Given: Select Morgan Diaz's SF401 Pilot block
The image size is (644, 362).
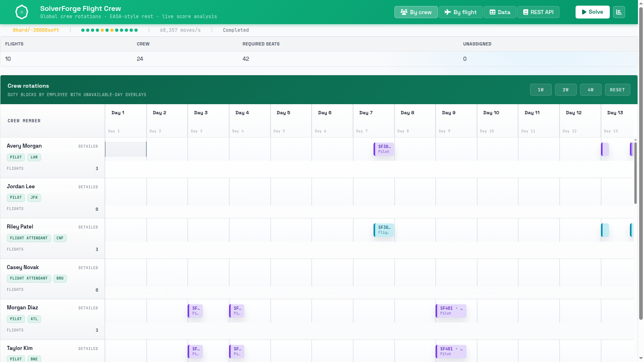Looking at the screenshot, I should coord(451,311).
